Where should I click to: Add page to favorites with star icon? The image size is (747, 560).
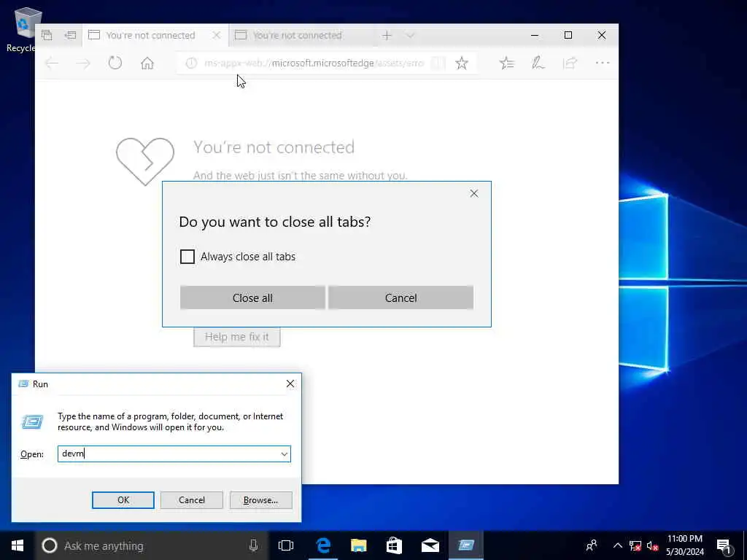pos(462,63)
